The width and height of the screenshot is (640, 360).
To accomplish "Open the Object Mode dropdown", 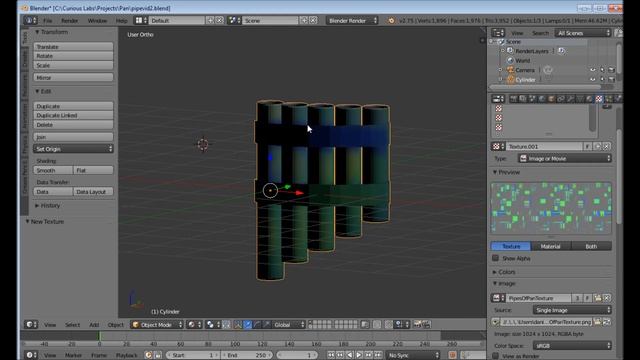I will (x=157, y=324).
